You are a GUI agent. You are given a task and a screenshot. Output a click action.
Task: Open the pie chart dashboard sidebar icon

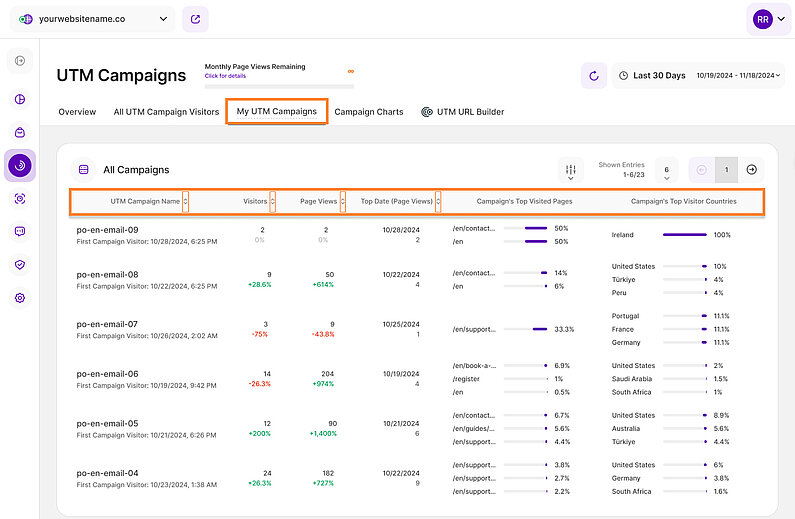pyautogui.click(x=20, y=99)
